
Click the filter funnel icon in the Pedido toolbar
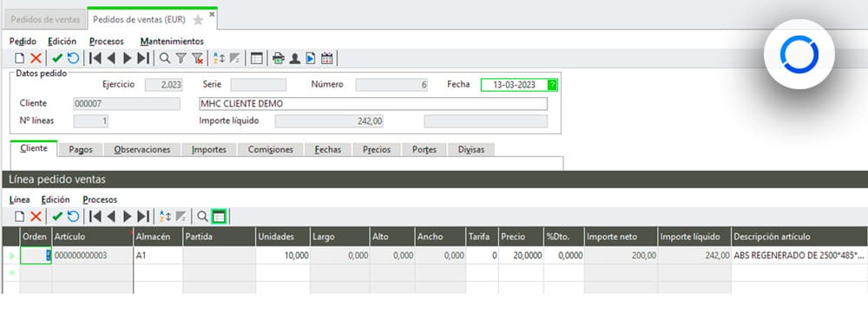tap(181, 58)
